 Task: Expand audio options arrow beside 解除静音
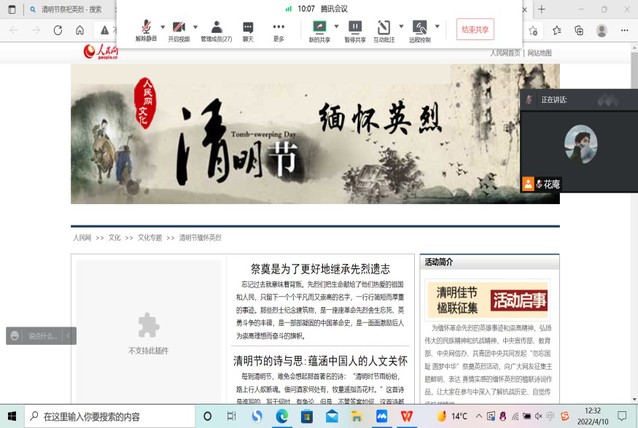coord(160,26)
